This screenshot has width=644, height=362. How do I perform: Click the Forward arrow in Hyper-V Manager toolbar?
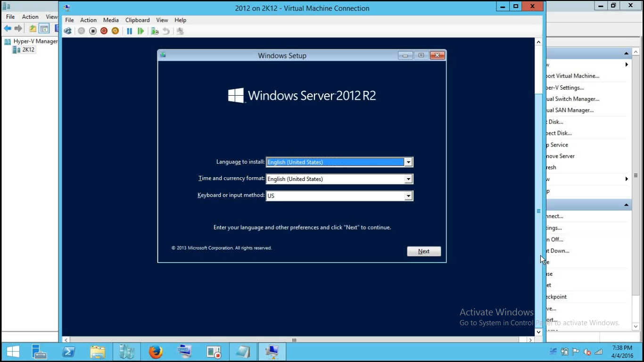click(x=18, y=29)
